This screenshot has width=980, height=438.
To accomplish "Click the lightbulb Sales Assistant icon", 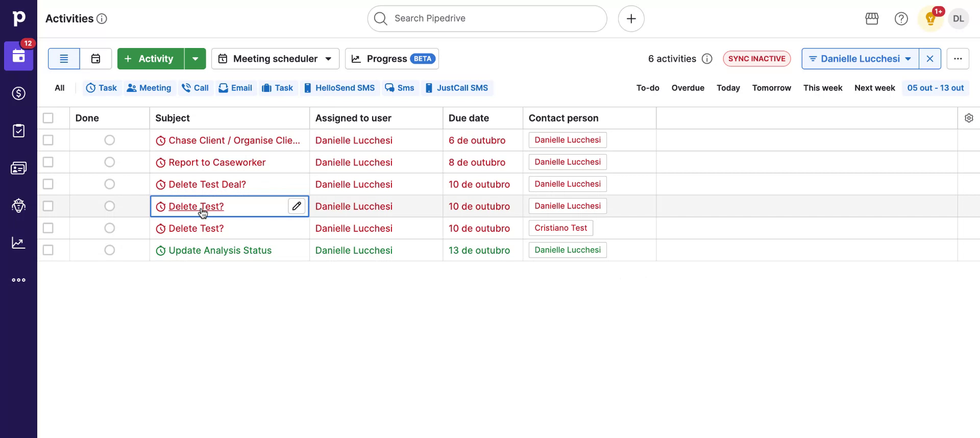I will coord(930,19).
